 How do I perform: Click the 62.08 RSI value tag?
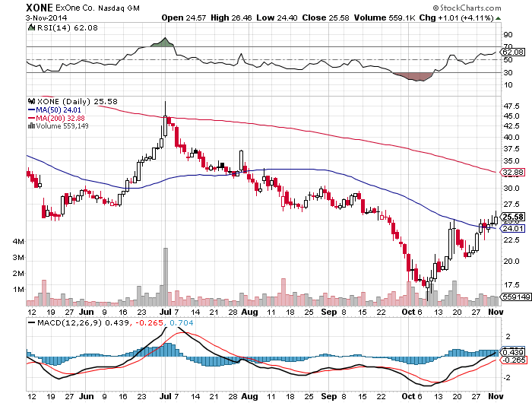click(513, 52)
